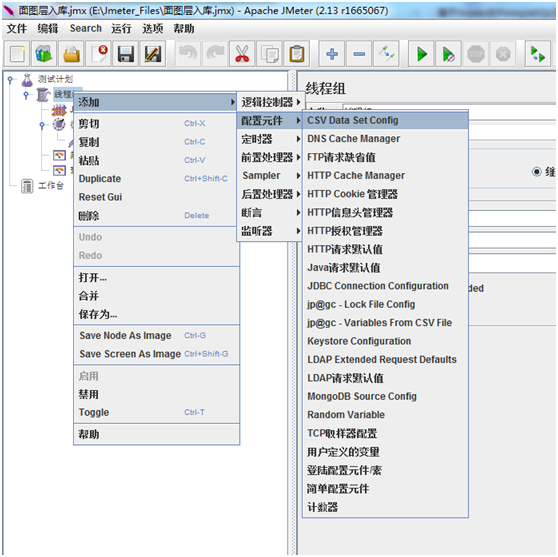Click 删除 in context menu

click(156, 215)
